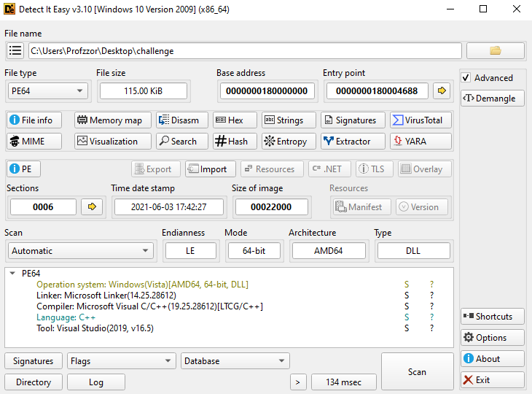Maximize the Detect It Easy window

483,9
